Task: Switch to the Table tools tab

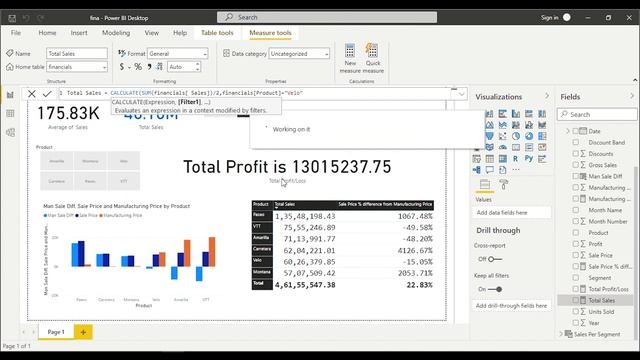Action: click(217, 33)
